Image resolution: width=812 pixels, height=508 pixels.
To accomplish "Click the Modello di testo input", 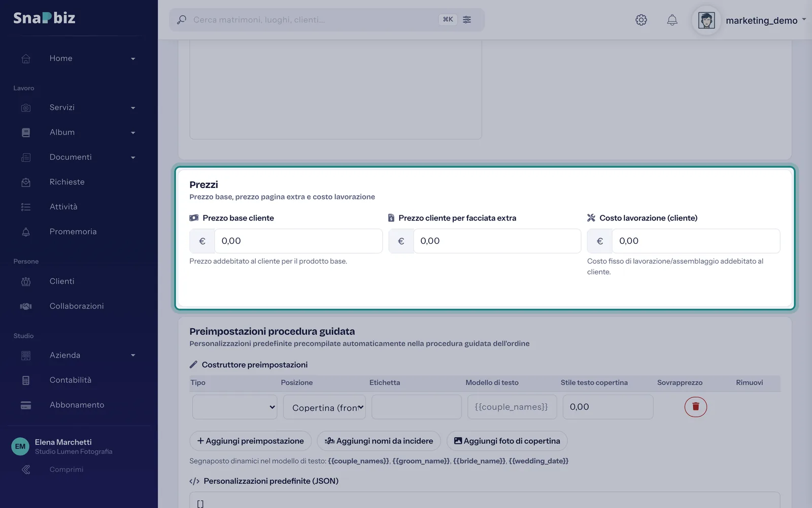I will click(x=512, y=407).
